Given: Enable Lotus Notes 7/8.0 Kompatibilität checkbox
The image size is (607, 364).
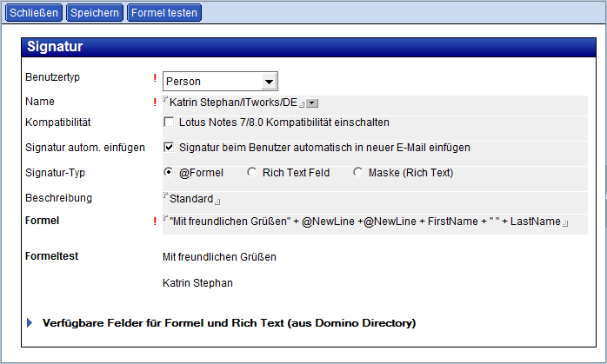Looking at the screenshot, I should coord(169,122).
